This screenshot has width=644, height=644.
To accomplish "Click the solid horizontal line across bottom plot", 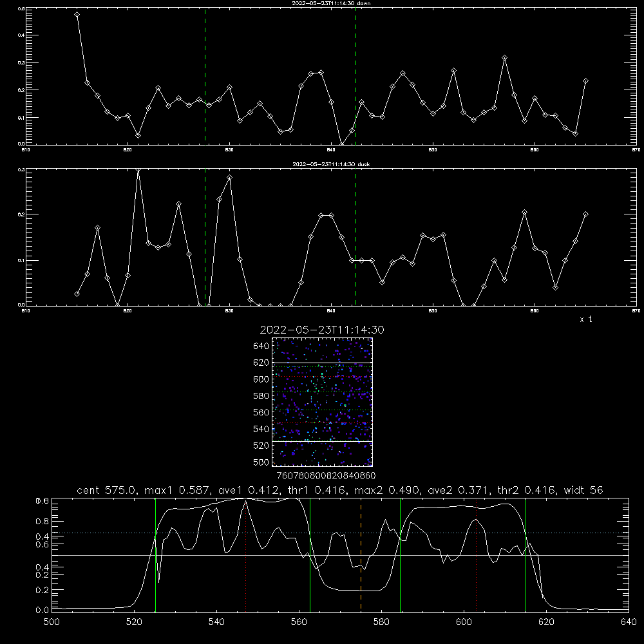I will coord(341,555).
